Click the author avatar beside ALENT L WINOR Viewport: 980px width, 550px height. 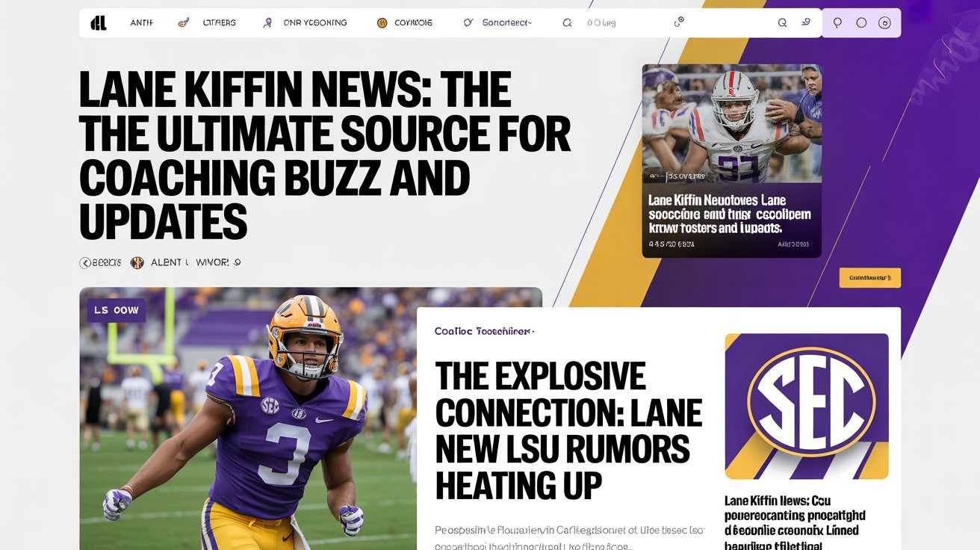pyautogui.click(x=137, y=262)
